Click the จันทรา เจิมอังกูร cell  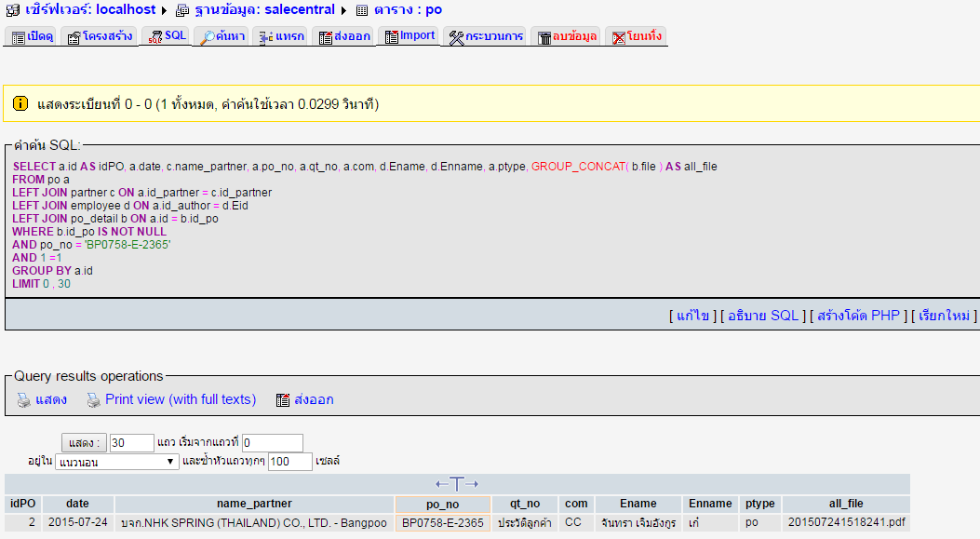click(x=638, y=523)
